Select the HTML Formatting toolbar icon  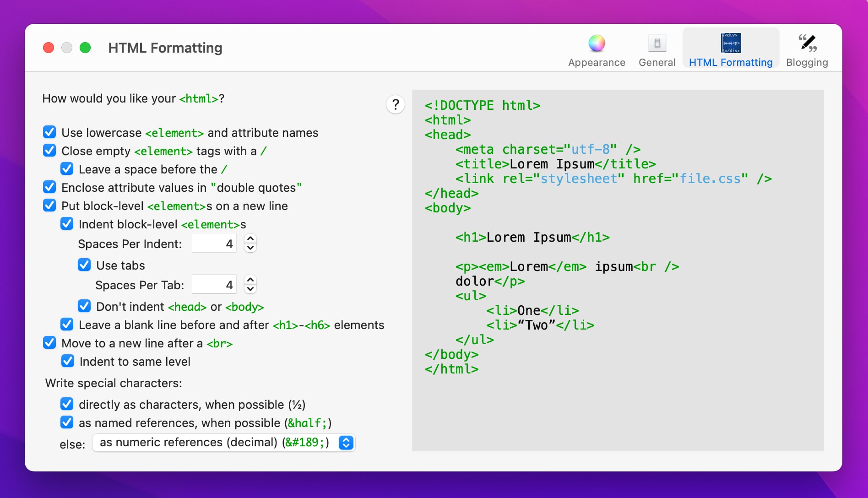pyautogui.click(x=731, y=43)
